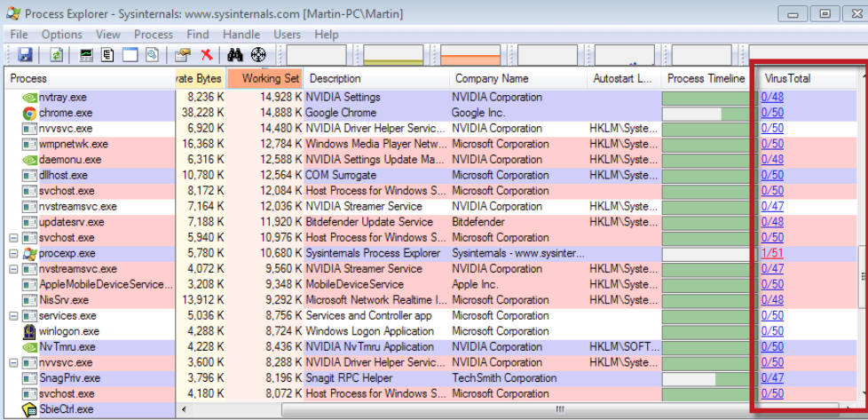Click the winlogon.exe icon
Viewport: 868px width, 420px height.
[x=29, y=331]
